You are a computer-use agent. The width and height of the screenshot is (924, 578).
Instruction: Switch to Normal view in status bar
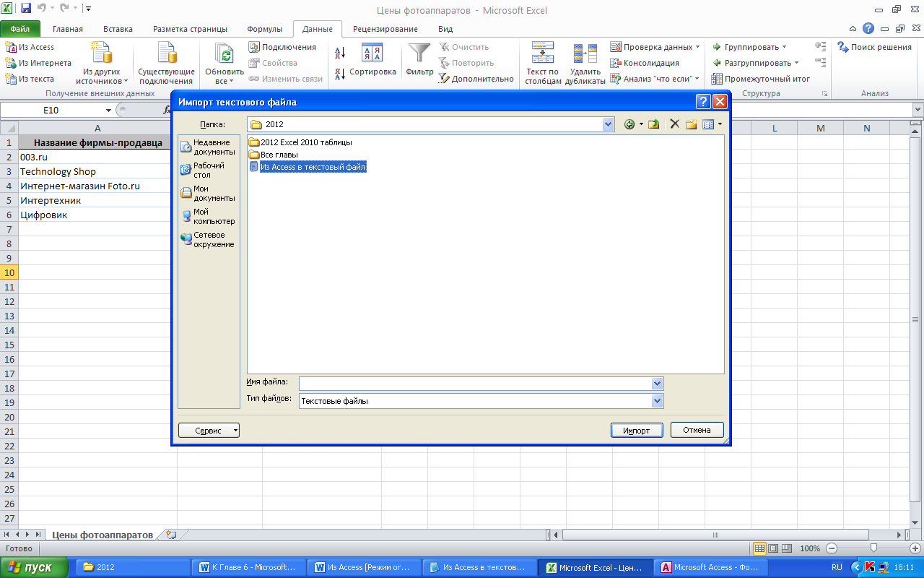[759, 548]
